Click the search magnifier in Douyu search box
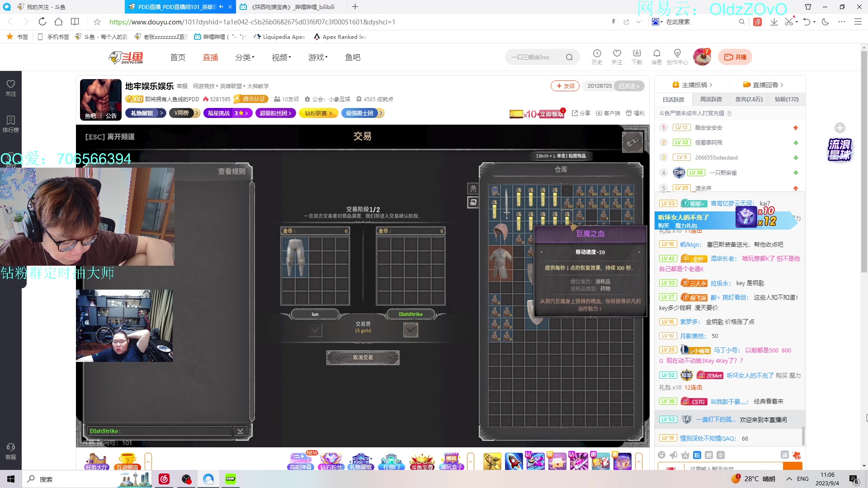868x488 pixels. 569,57
